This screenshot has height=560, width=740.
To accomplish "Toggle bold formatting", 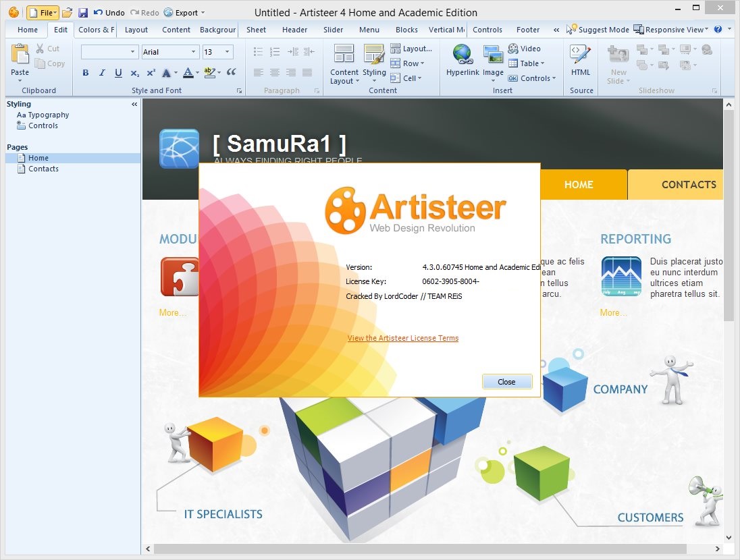I will pyautogui.click(x=86, y=73).
